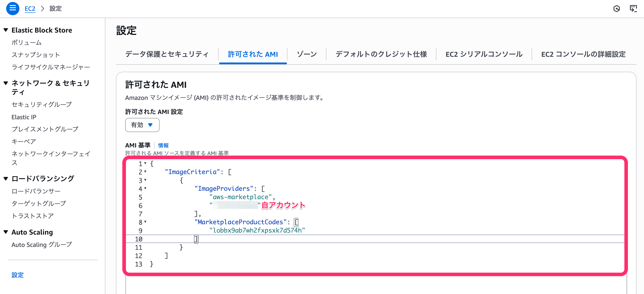The image size is (644, 294).
Task: Click the 設定 link at sidebar bottom
Action: (x=17, y=275)
